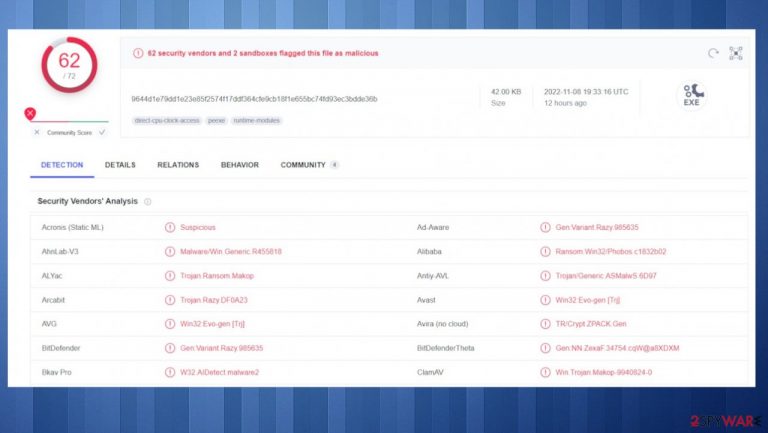The image size is (768, 433).
Task: Click the red community score marker
Action: pyautogui.click(x=30, y=114)
